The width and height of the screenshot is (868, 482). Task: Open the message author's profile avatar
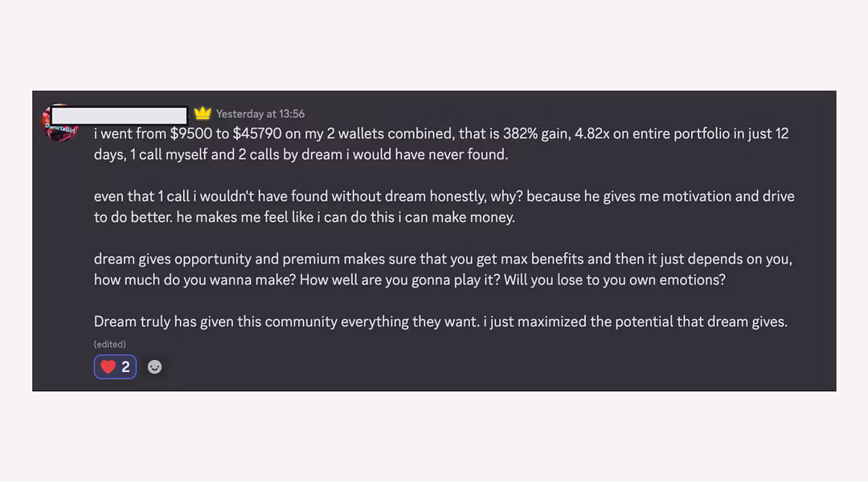[59, 124]
